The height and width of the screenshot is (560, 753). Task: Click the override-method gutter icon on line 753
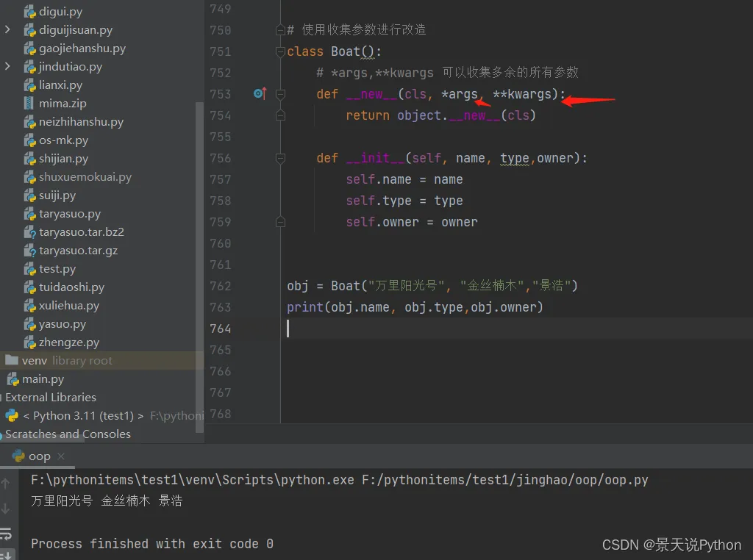(259, 94)
